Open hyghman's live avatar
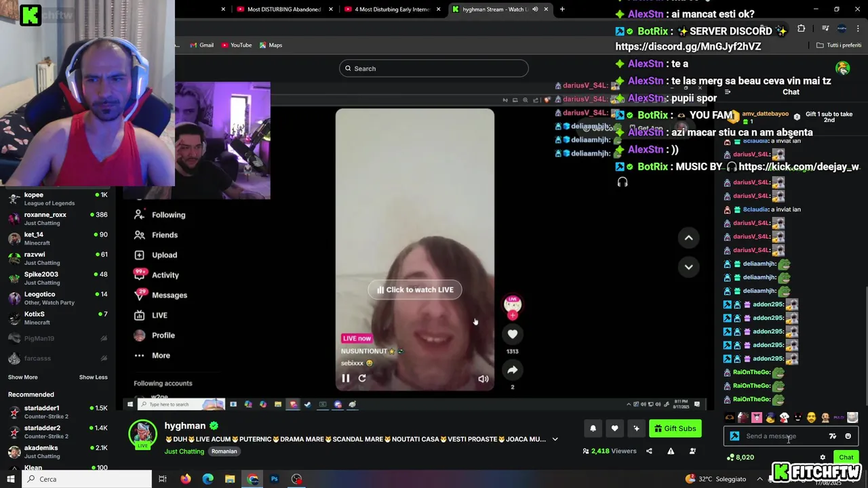This screenshot has width=868, height=488. click(x=142, y=434)
